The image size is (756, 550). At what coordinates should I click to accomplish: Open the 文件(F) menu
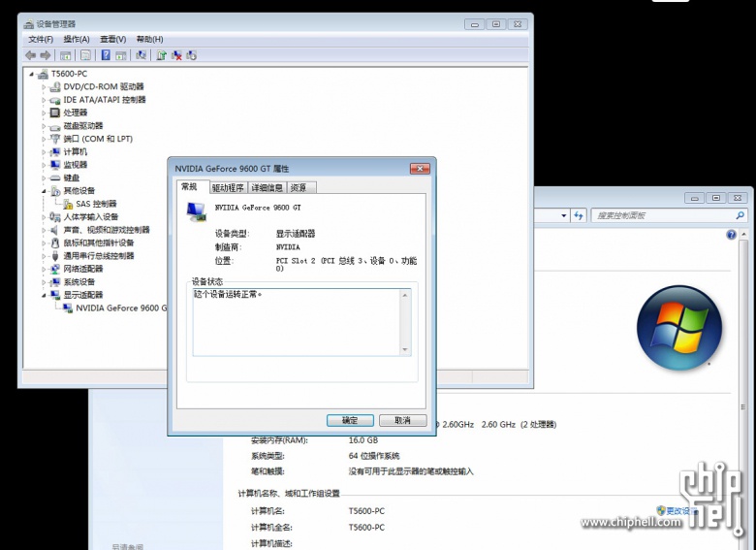(41, 39)
